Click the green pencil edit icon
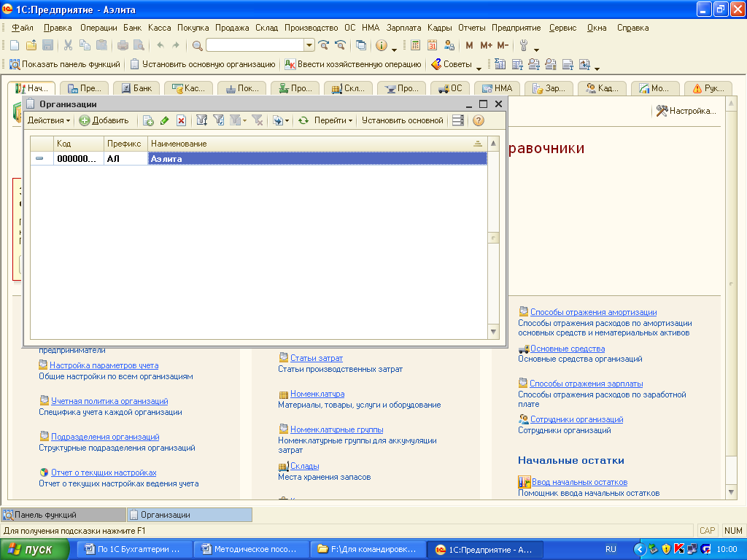Viewport: 747px width, 560px height. click(x=164, y=120)
